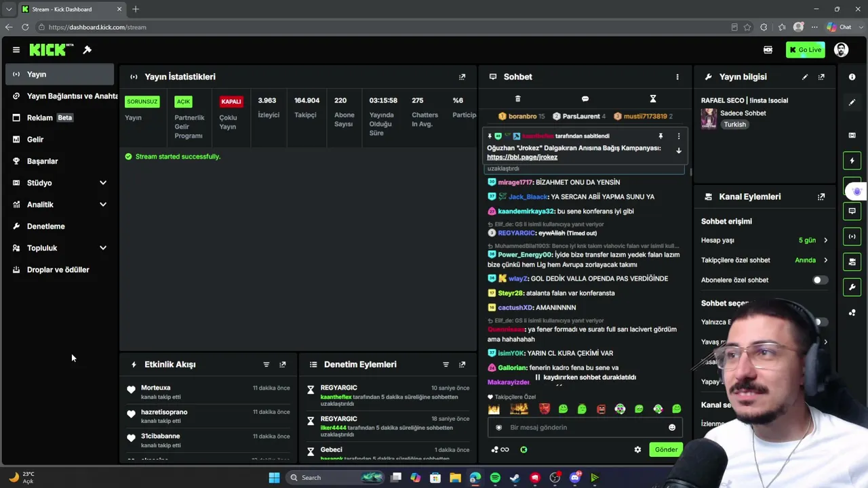Pop out the Yayın İstatistikleri panel
The image size is (868, 488).
462,77
